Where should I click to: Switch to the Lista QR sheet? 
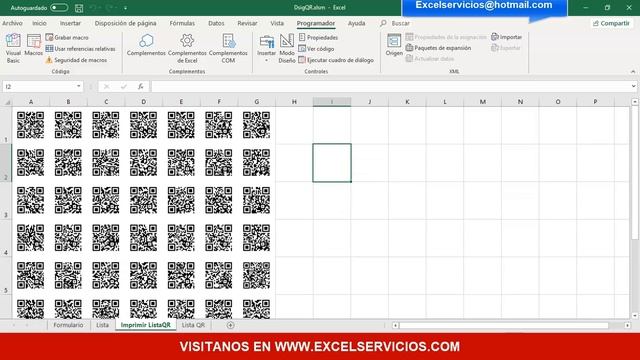pos(193,325)
